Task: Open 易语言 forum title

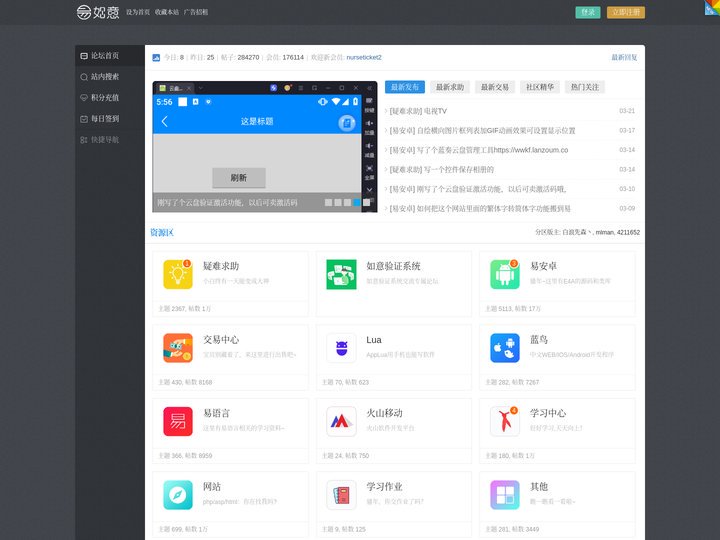Action: [216, 413]
